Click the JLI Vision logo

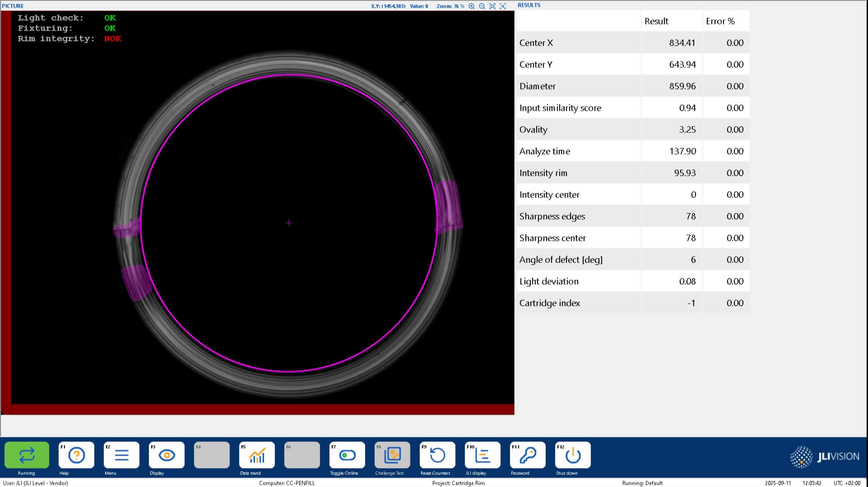click(x=825, y=457)
